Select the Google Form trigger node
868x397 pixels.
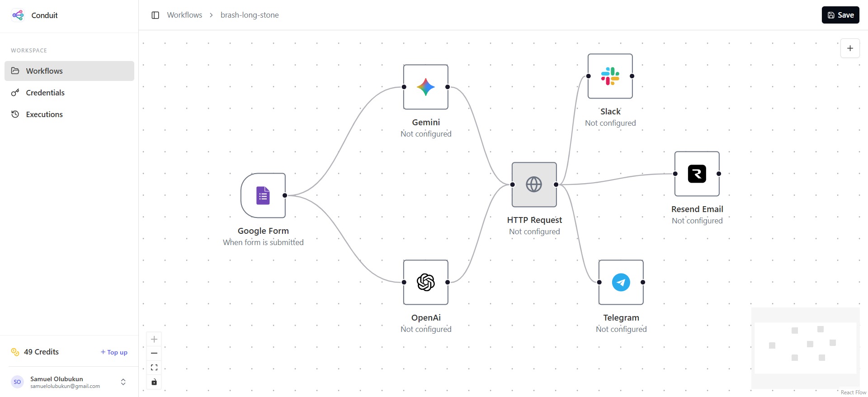pos(263,195)
